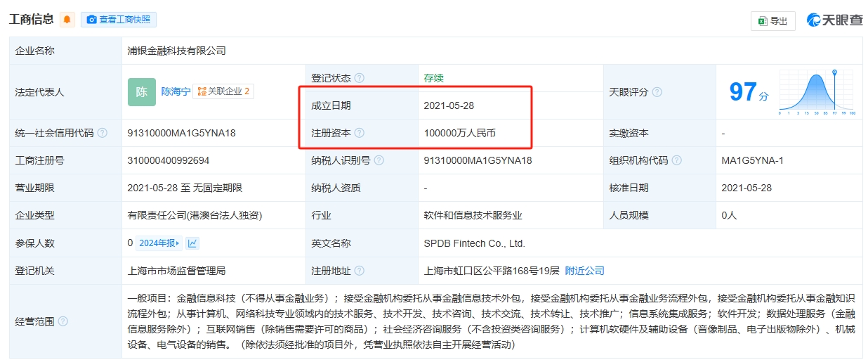Click the orange bell alert icon

pyautogui.click(x=67, y=20)
